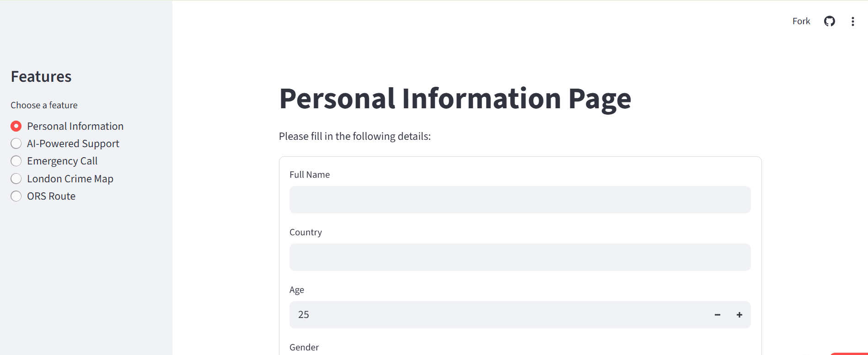Focus the Full Name text field
The height and width of the screenshot is (355, 868).
coord(520,200)
